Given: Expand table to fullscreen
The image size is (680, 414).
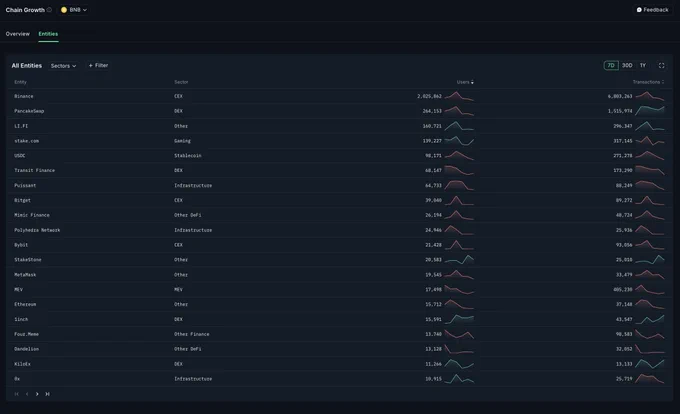Looking at the screenshot, I should coord(661,65).
